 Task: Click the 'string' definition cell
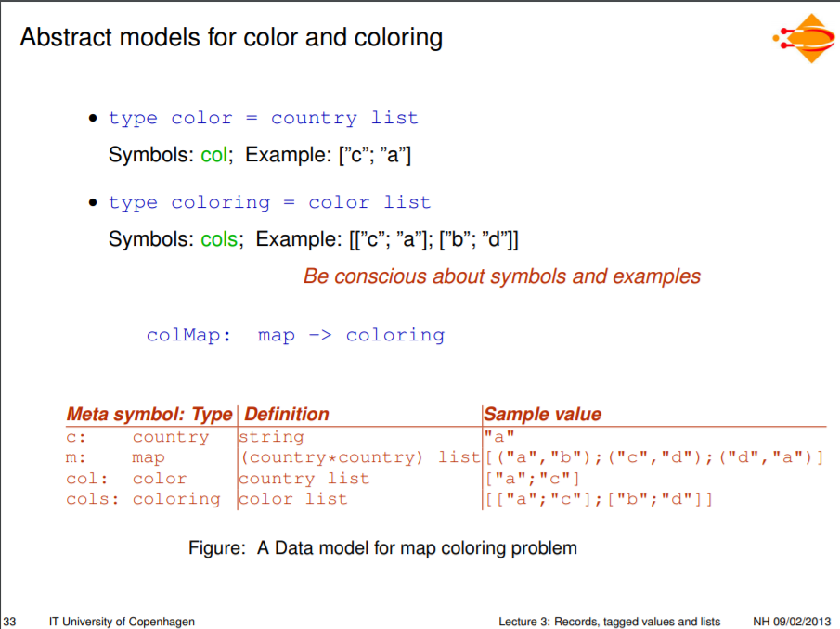pos(272,437)
